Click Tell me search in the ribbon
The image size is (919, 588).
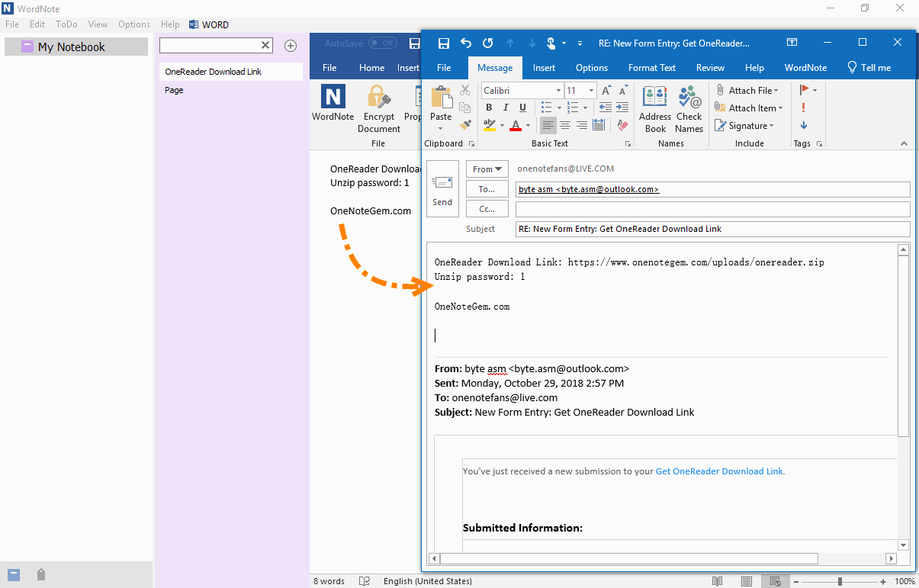pyautogui.click(x=869, y=68)
